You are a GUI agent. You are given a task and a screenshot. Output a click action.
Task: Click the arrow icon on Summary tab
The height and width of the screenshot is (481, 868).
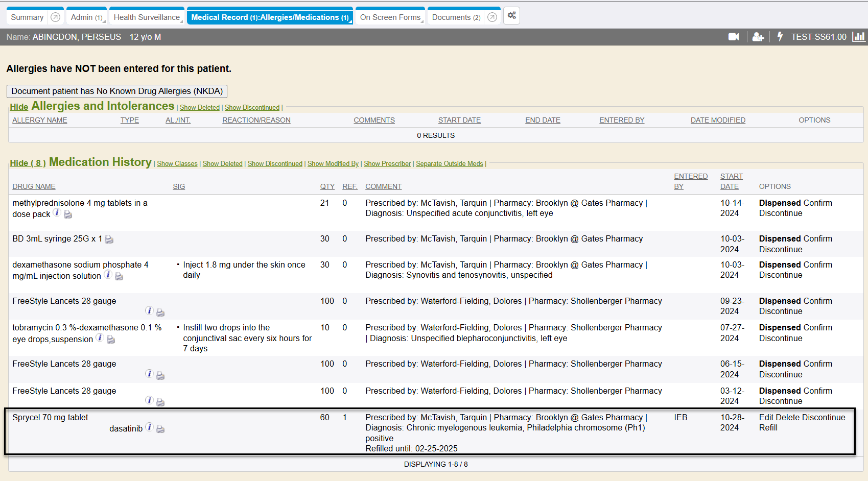56,17
